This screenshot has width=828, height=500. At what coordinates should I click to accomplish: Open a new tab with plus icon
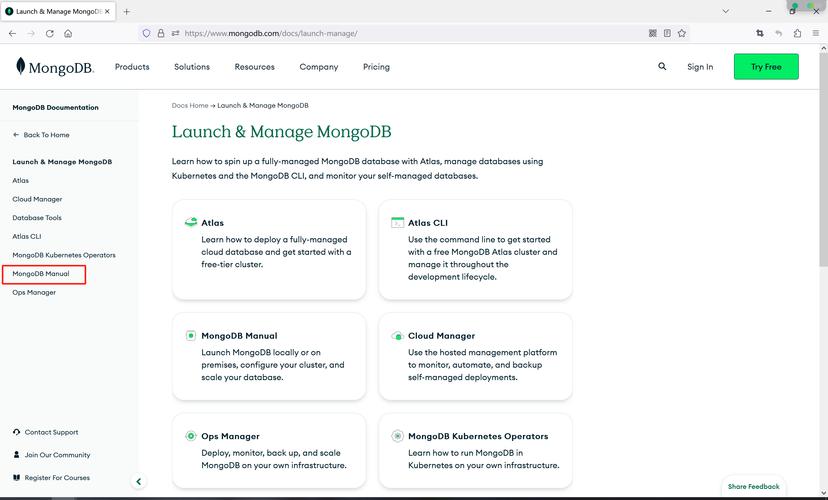[x=126, y=12]
